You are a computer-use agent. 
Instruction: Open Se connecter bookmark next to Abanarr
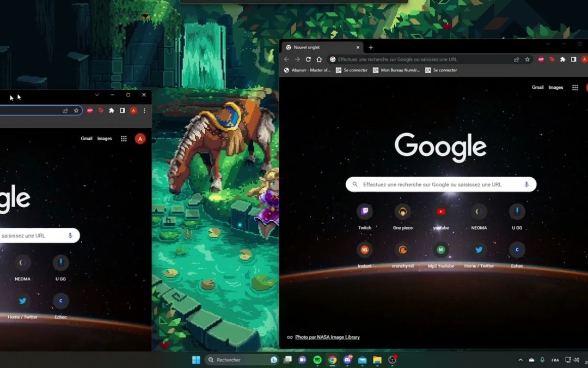coord(352,70)
